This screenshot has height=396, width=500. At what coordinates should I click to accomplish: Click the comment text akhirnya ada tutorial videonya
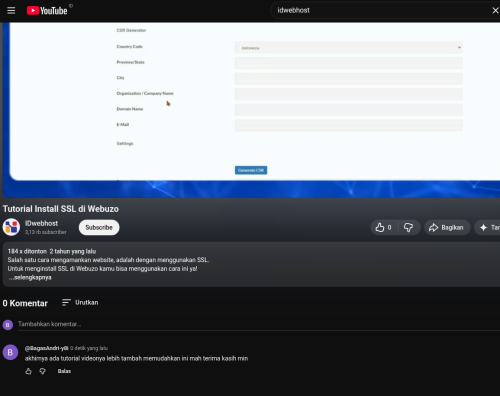click(136, 358)
